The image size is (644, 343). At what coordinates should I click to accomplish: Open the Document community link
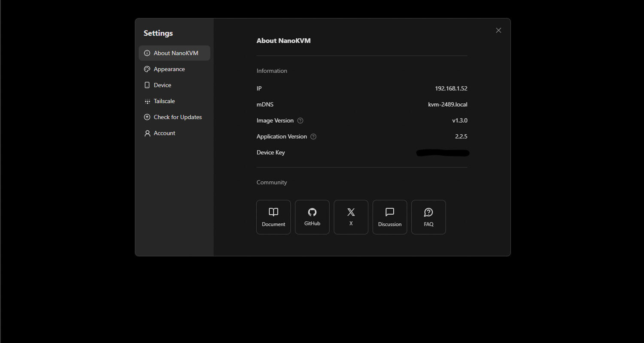(x=273, y=217)
